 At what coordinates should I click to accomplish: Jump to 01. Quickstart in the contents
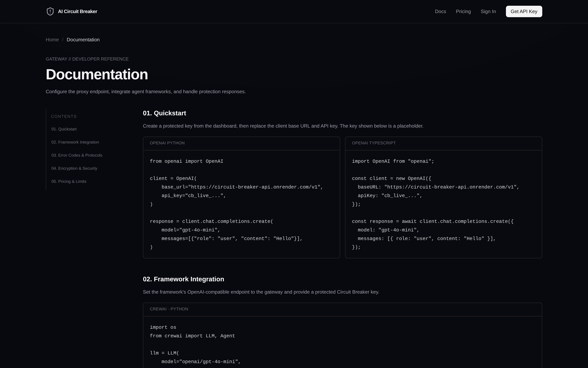point(64,129)
